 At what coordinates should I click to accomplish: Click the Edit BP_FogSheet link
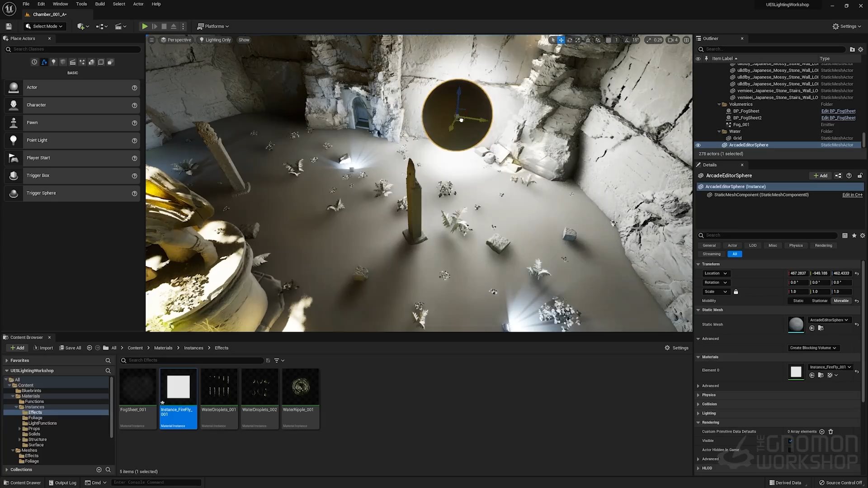pyautogui.click(x=838, y=111)
